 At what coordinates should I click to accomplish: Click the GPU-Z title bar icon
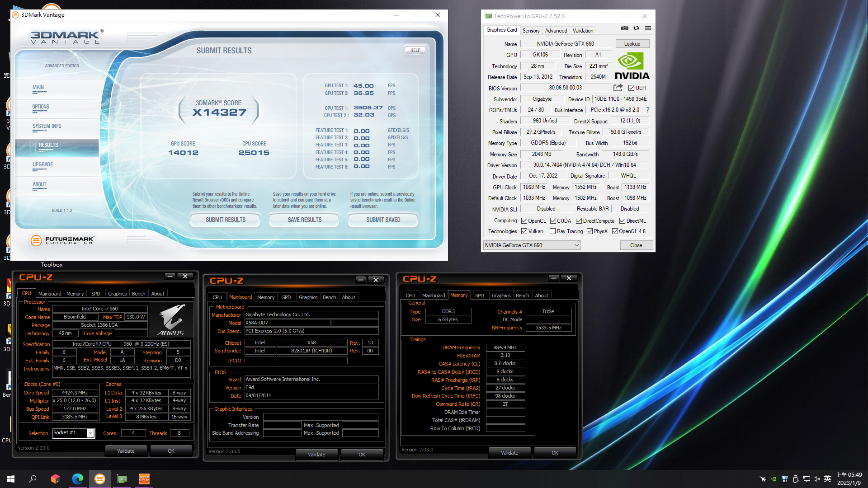(x=488, y=16)
